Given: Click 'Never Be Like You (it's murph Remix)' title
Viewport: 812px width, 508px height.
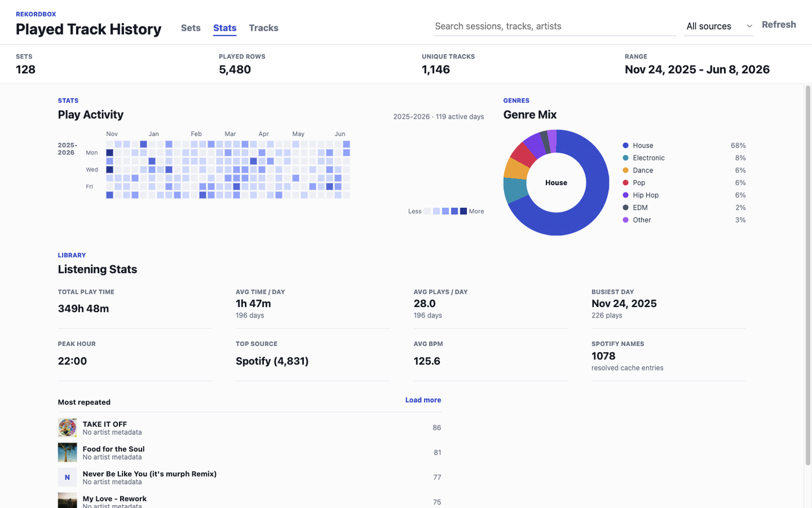Looking at the screenshot, I should pyautogui.click(x=150, y=474).
